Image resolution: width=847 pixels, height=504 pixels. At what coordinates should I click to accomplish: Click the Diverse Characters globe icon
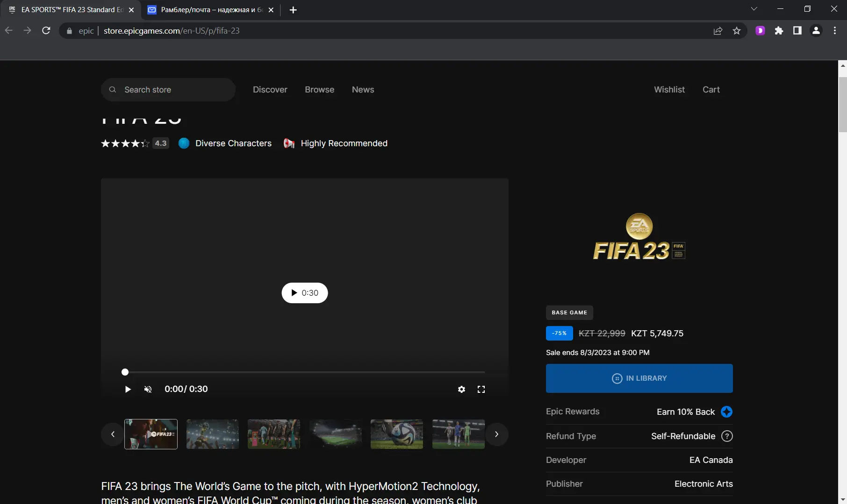click(184, 143)
